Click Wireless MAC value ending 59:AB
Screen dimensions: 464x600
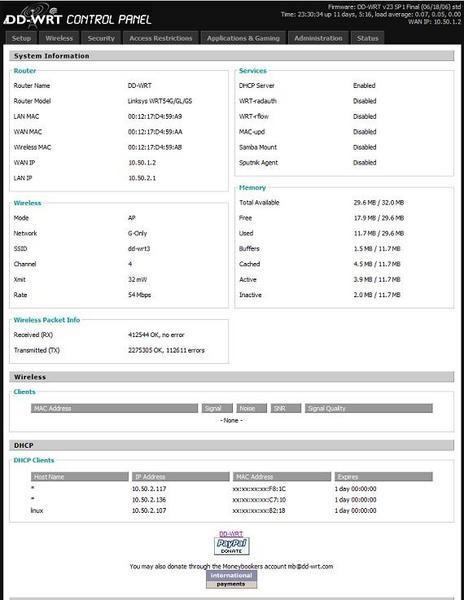[155, 147]
